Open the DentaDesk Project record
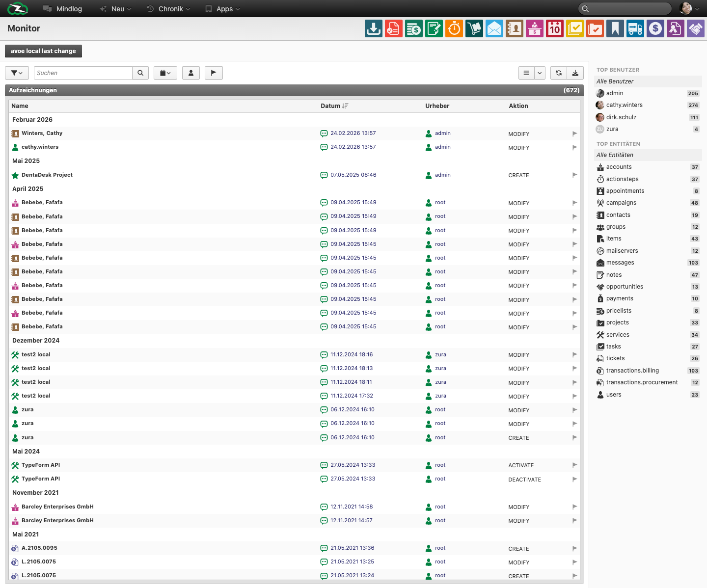Screen dimensions: 707x588 pos(47,175)
